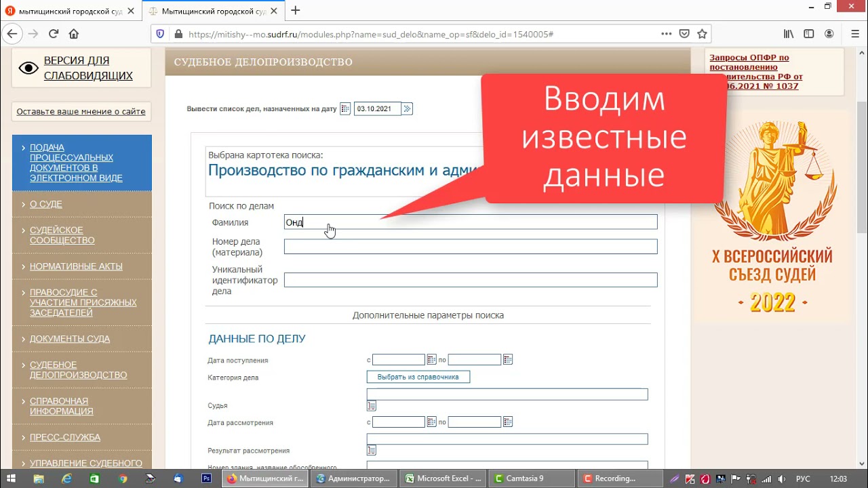Image resolution: width=868 pixels, height=488 pixels.
Task: Open ВЕРСИЯ ДЛЯ СЛАБОВИДЯЩИХ link
Action: coord(88,68)
